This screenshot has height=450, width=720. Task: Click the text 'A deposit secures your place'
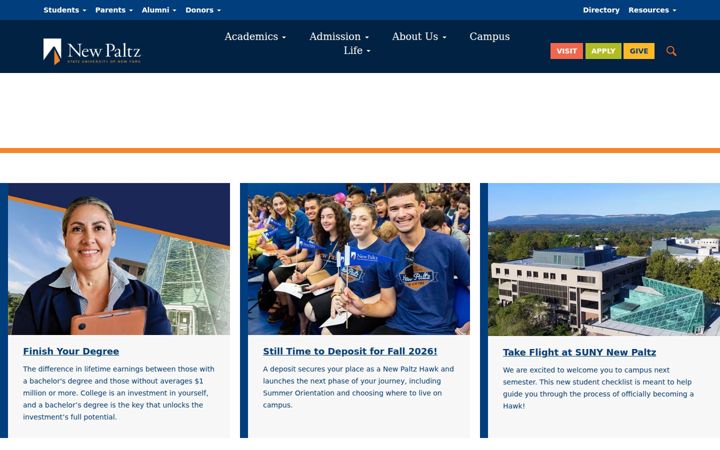(358, 387)
